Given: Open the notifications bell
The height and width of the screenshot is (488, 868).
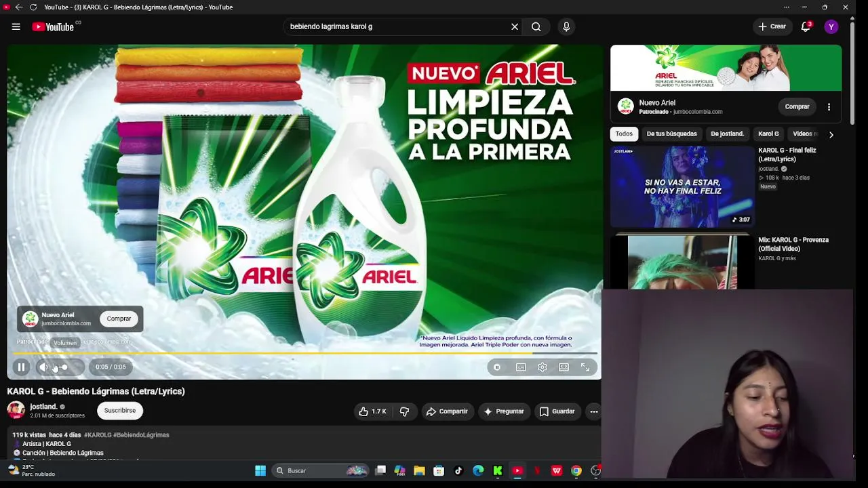Looking at the screenshot, I should click(x=806, y=26).
